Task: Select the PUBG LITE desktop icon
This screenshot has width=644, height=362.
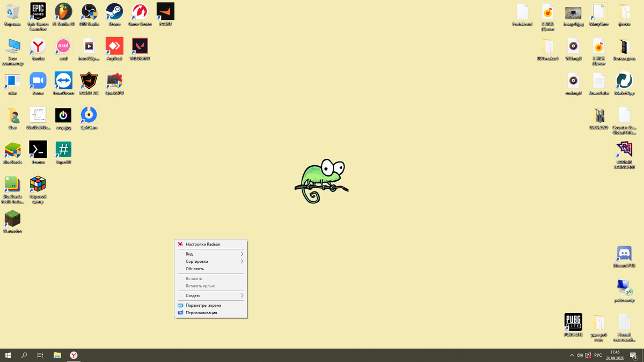Action: (x=573, y=326)
